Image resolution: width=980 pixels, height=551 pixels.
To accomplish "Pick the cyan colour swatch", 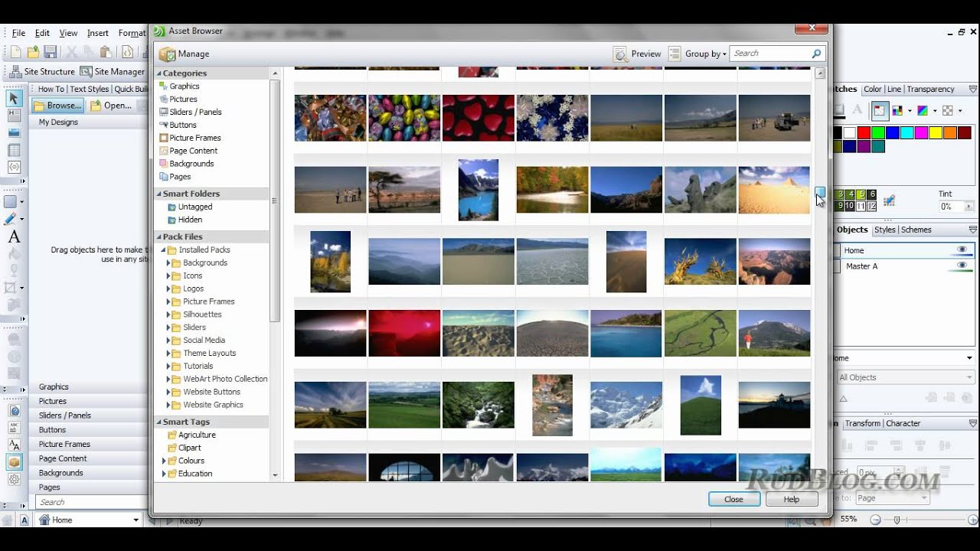I will (907, 132).
